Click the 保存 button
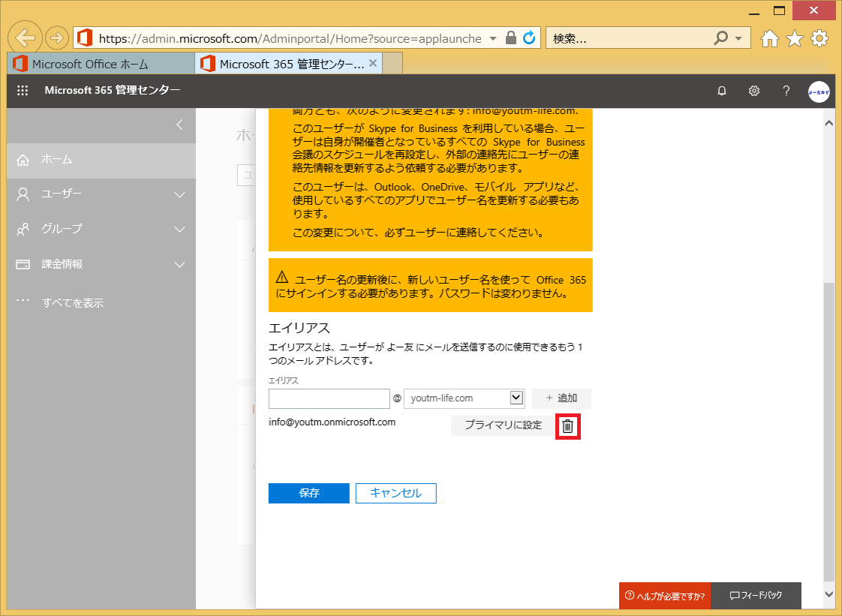842x616 pixels. 308,493
